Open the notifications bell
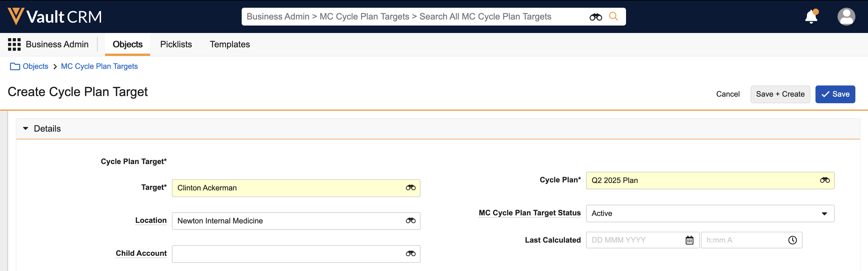The height and width of the screenshot is (271, 868). (x=811, y=17)
